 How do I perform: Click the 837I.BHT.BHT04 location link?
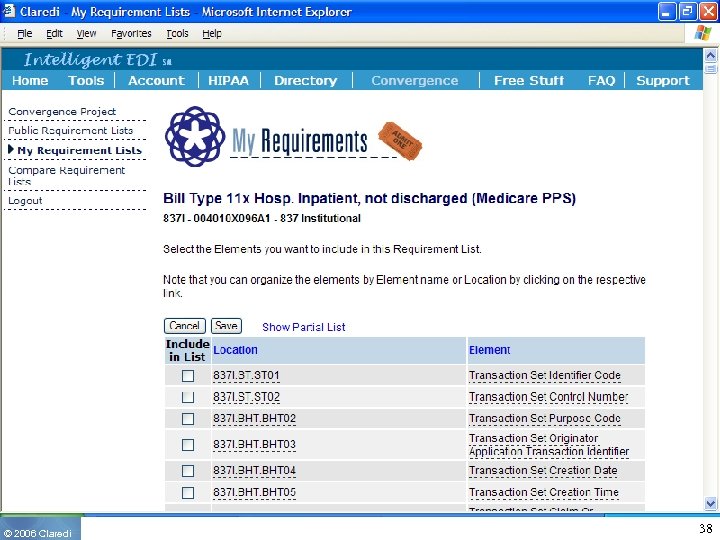[254, 471]
